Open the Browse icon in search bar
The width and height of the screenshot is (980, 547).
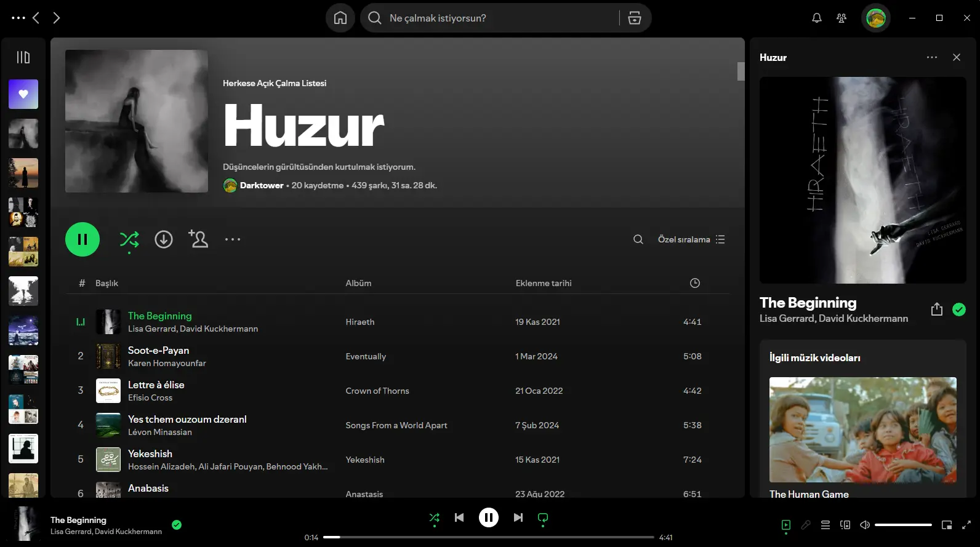point(635,18)
